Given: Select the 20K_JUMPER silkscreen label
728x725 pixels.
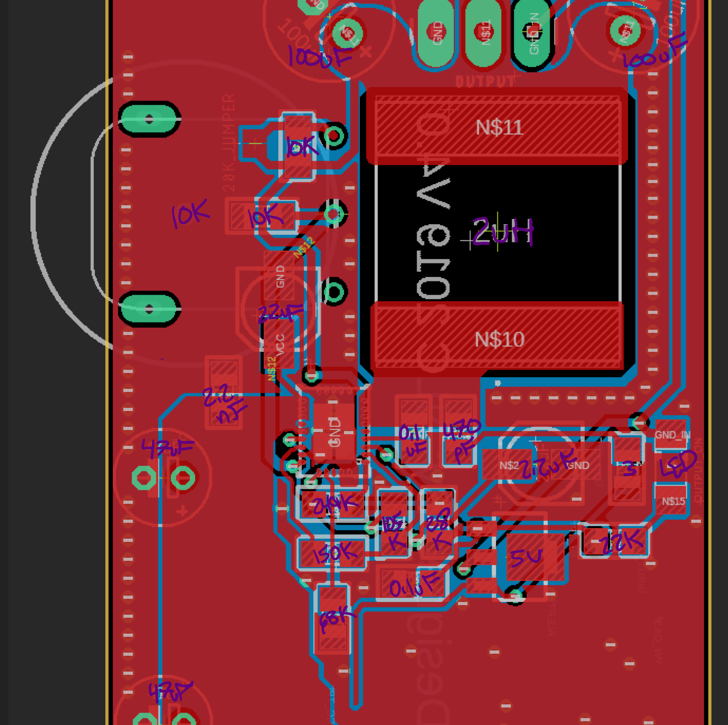Looking at the screenshot, I should [229, 142].
